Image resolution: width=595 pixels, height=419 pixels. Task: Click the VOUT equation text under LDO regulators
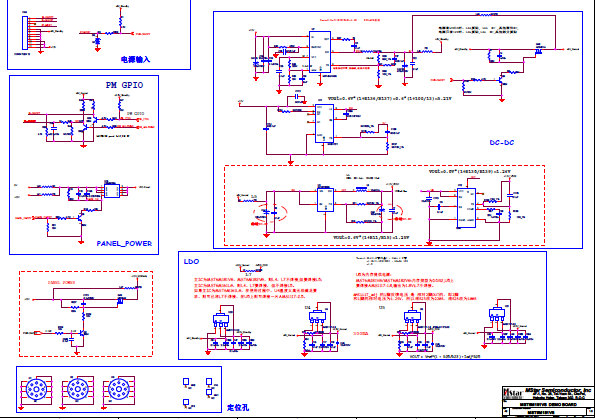(x=445, y=356)
